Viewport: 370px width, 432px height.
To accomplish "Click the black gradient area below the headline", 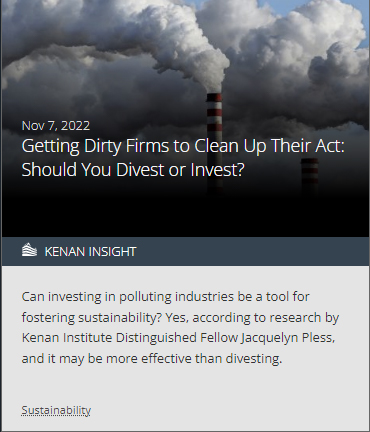I will [x=185, y=210].
